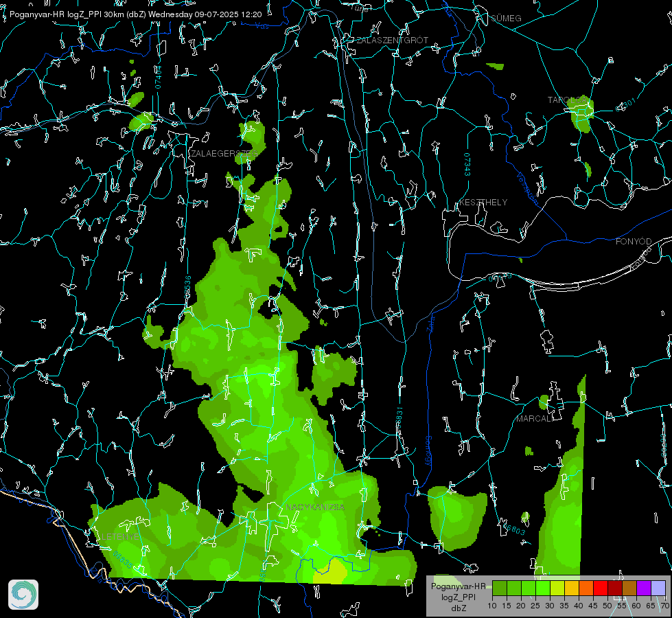Select the 40-45 dBZ orange swatch
672x618 pixels.
click(586, 588)
